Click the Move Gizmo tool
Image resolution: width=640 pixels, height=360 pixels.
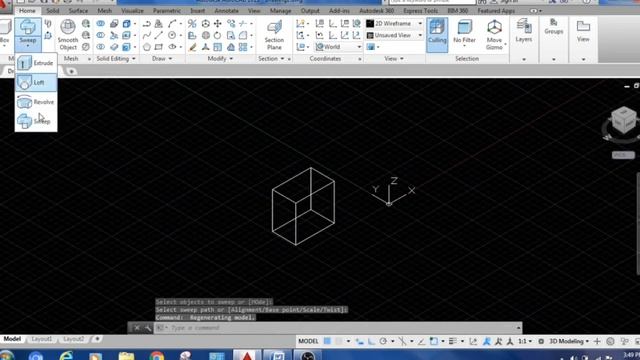pyautogui.click(x=494, y=35)
